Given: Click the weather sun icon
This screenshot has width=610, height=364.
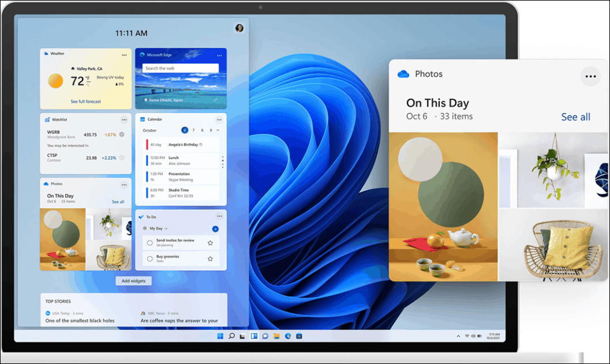Looking at the screenshot, I should click(x=55, y=81).
